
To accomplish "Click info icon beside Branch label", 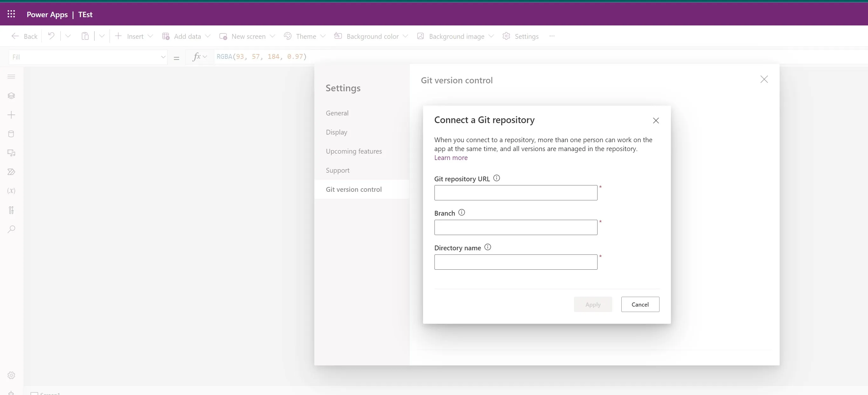I will 461,213.
